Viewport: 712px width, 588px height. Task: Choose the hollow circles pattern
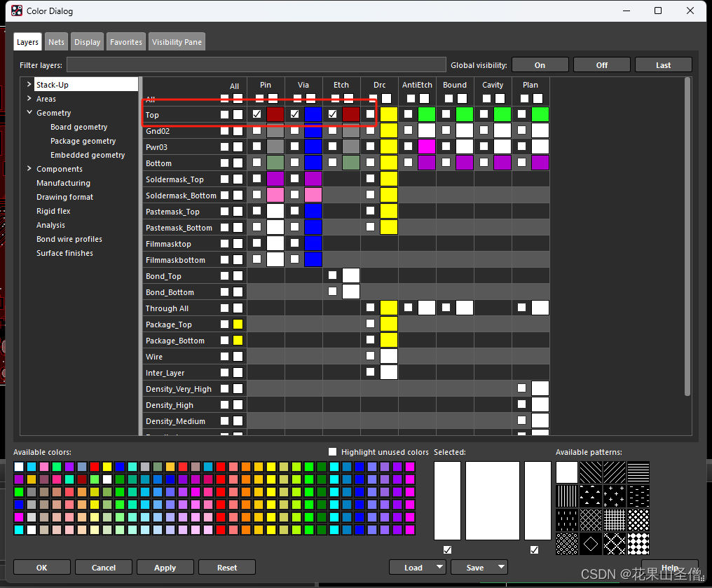(567, 544)
